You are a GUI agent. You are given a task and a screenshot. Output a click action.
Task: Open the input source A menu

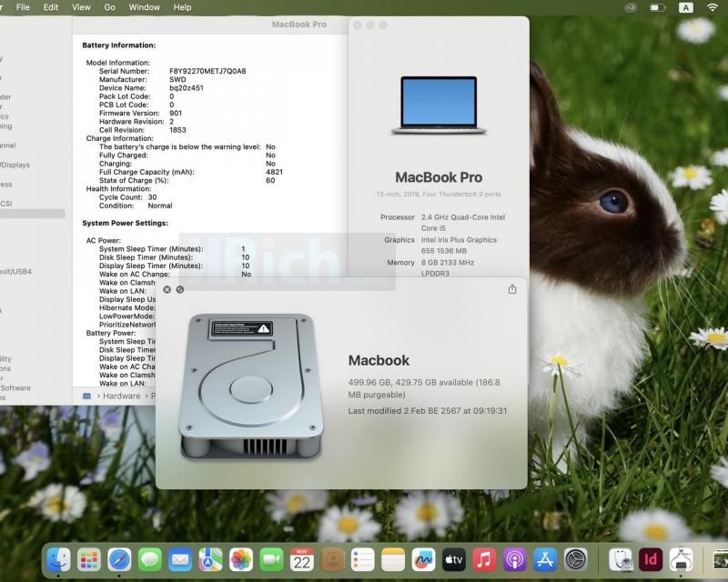pos(686,7)
